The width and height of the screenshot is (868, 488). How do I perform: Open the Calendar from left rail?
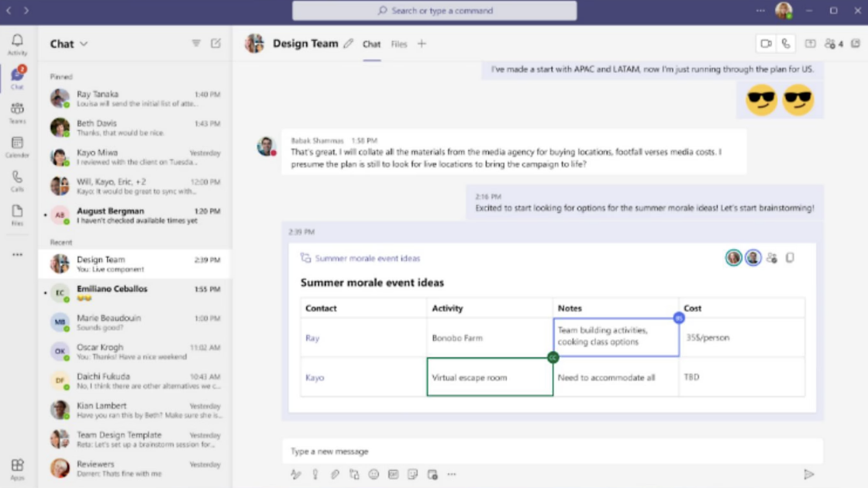coord(17,146)
